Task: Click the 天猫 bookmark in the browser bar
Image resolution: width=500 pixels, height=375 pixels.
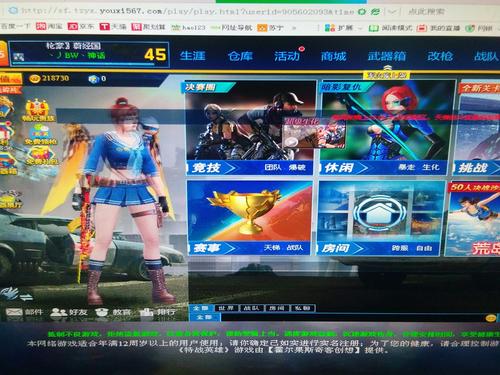Action: click(x=113, y=26)
